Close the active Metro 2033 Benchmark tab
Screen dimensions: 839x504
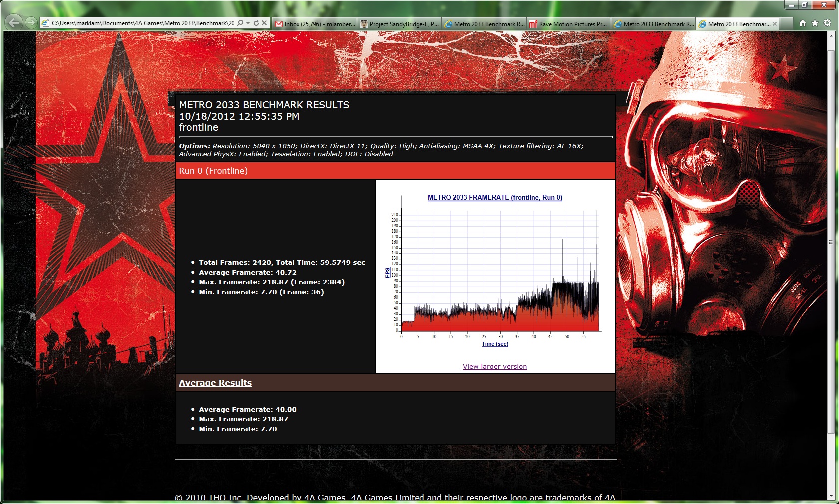pyautogui.click(x=775, y=24)
